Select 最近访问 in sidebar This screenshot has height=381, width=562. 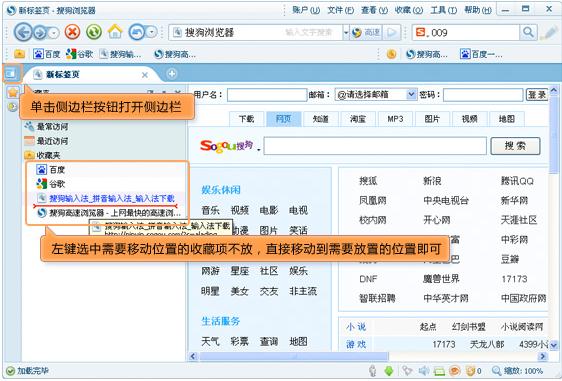[x=46, y=141]
